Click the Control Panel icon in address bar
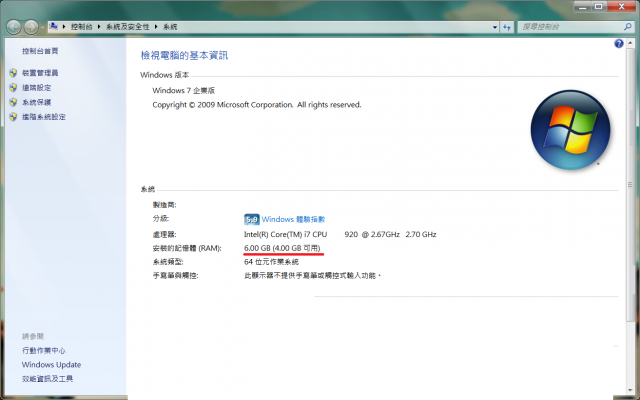The height and width of the screenshot is (400, 640). [53, 26]
